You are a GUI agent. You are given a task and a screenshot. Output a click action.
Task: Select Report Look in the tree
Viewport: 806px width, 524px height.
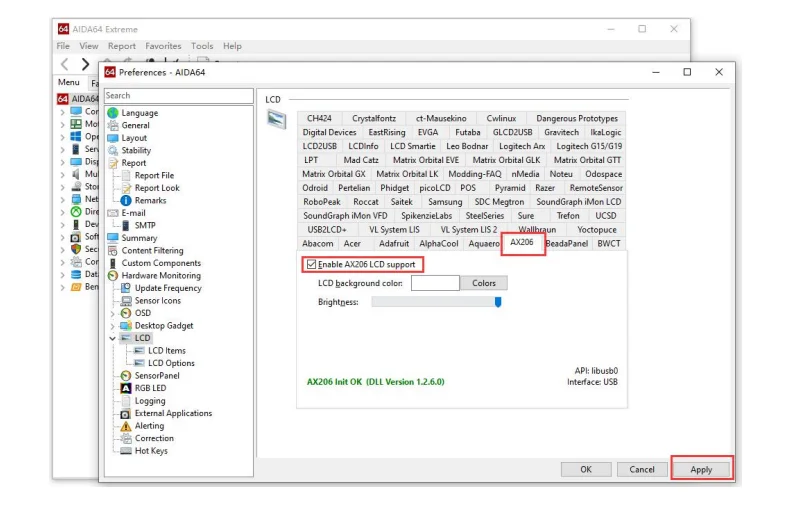point(157,188)
